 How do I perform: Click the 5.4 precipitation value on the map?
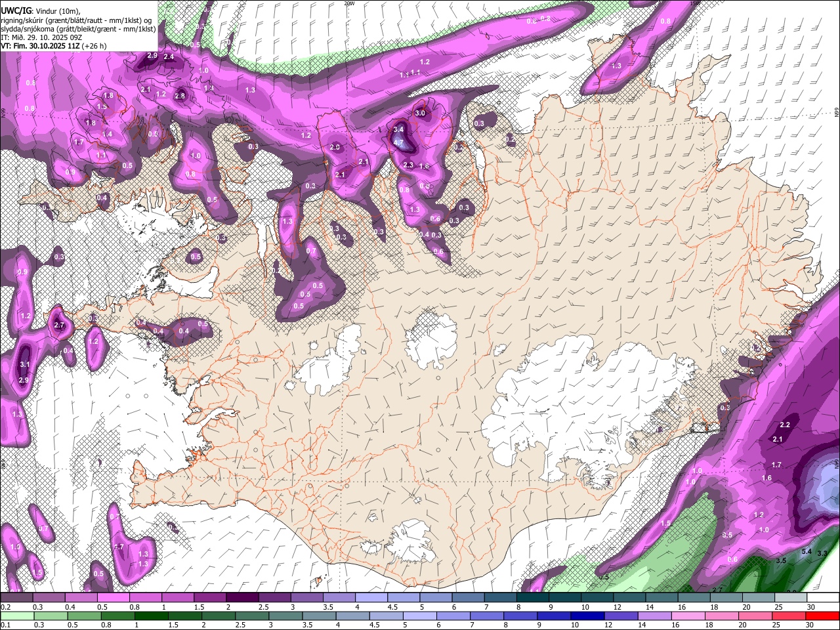(807, 551)
